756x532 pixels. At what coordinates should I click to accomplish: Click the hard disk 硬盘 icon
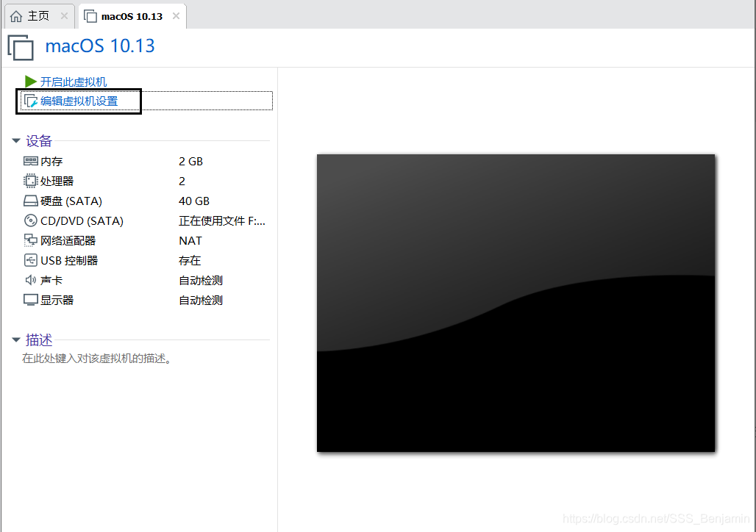[x=30, y=201]
